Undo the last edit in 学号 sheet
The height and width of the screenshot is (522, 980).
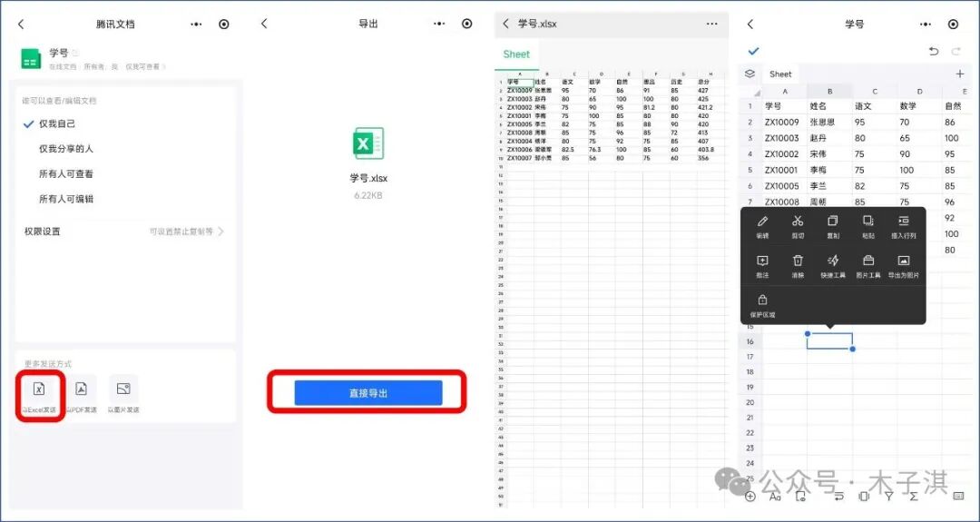click(934, 51)
